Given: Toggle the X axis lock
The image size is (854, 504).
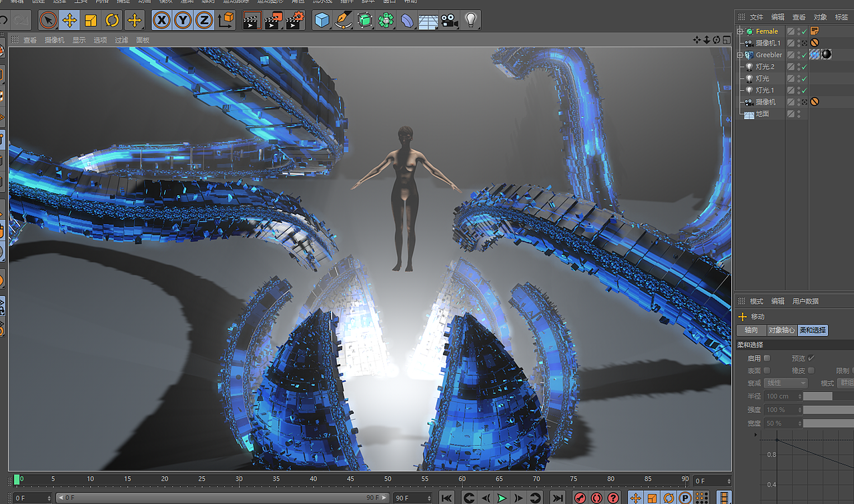Looking at the screenshot, I should click(161, 20).
